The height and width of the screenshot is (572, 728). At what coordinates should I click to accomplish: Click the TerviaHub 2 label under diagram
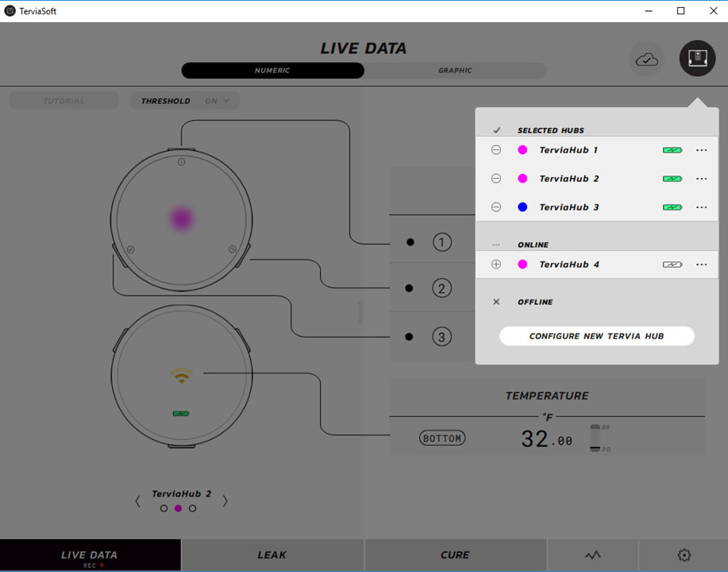coord(182,493)
